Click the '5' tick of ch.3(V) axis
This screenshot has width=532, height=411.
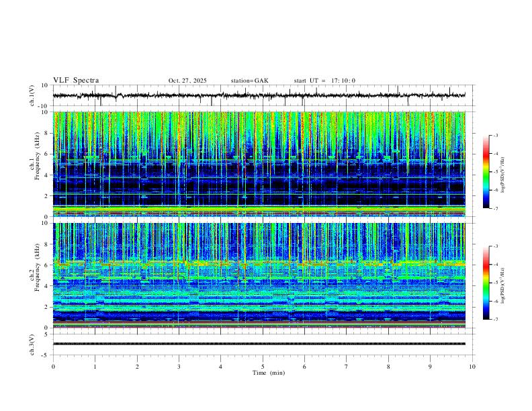pyautogui.click(x=47, y=334)
